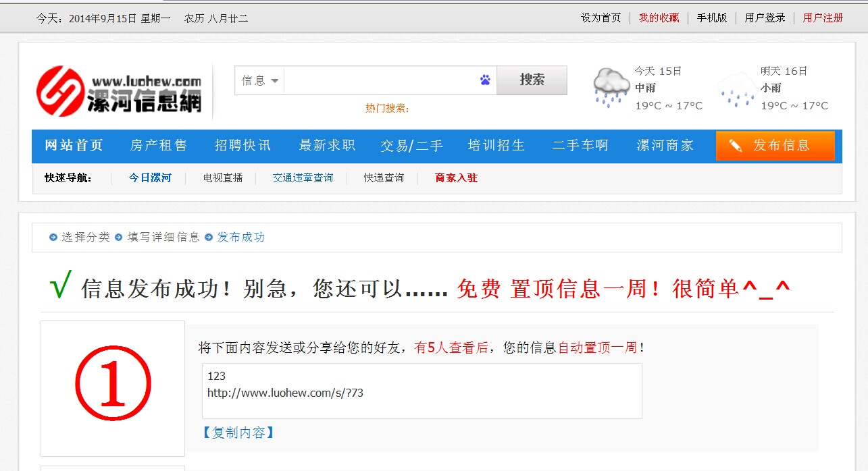Click the blue paw icon in search box
The width and height of the screenshot is (868, 471).
point(485,80)
